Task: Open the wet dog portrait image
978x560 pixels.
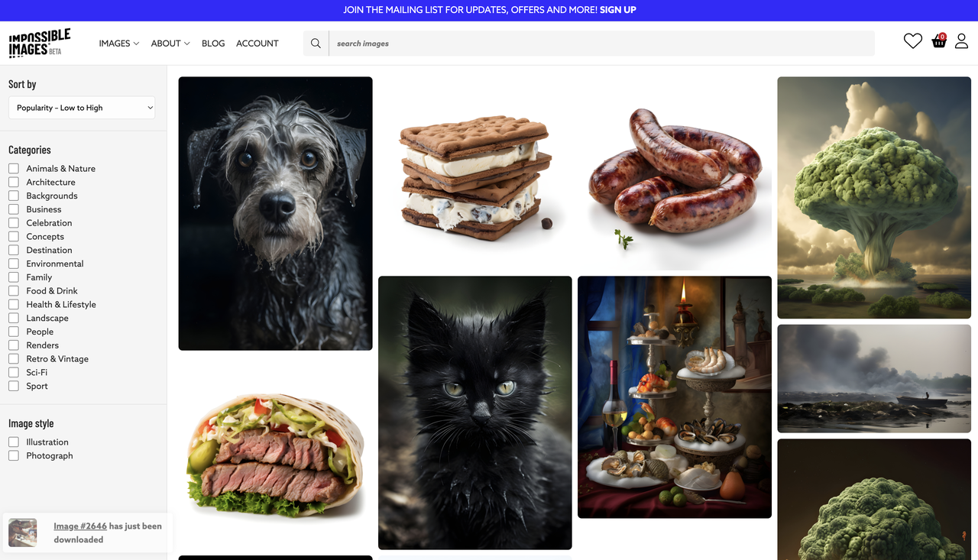Action: (x=275, y=213)
